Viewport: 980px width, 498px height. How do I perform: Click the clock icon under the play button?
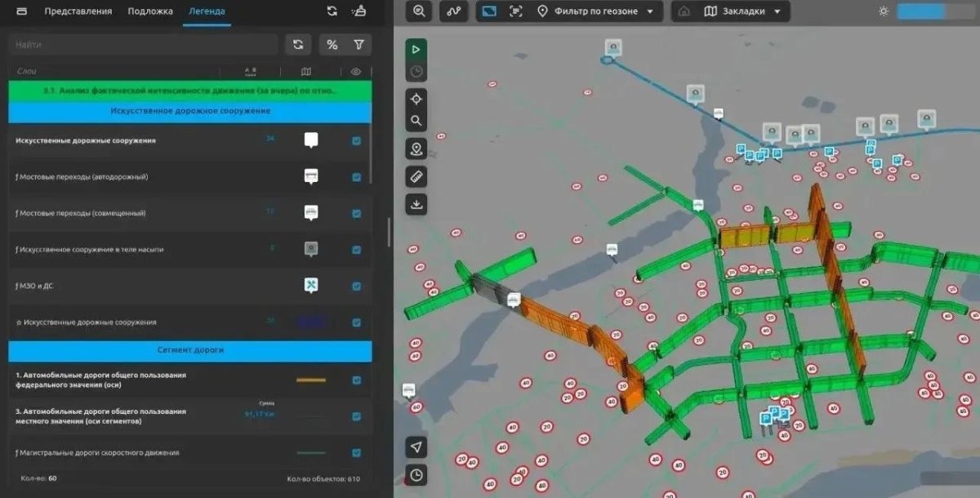[x=416, y=71]
